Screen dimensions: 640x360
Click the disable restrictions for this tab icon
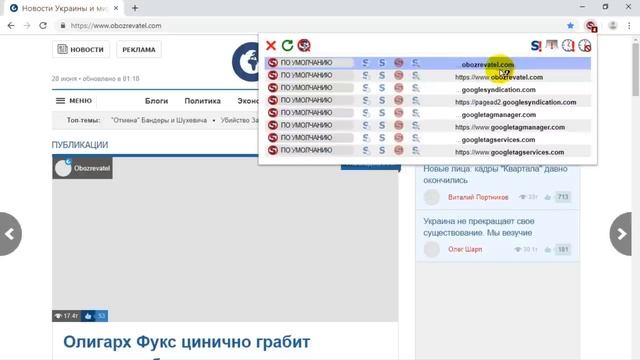[x=552, y=45]
